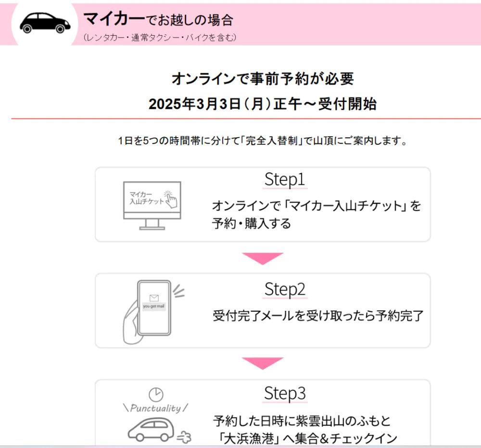Click the マイカー入山チケット purchase instruction text
Viewport: 481px width, 448px height.
[x=316, y=214]
